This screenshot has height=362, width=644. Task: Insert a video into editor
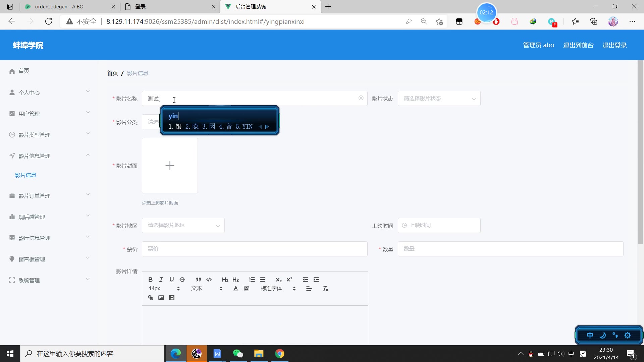[x=172, y=298]
